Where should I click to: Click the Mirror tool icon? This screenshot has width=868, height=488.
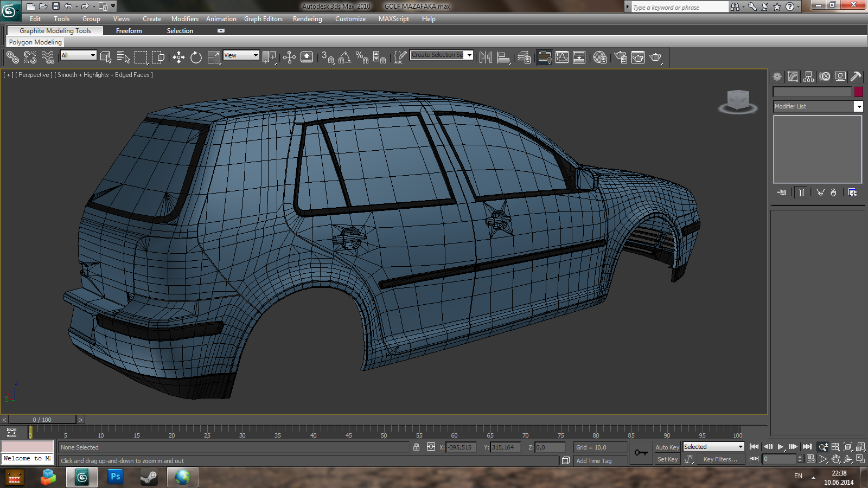click(x=486, y=57)
